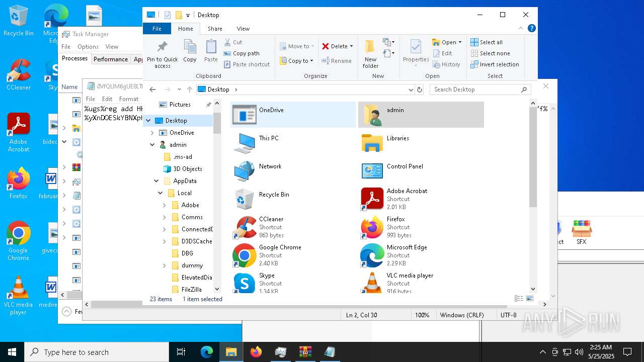Screen dimensions: 644x362
Task: Click History in Open group
Action: pos(446,64)
